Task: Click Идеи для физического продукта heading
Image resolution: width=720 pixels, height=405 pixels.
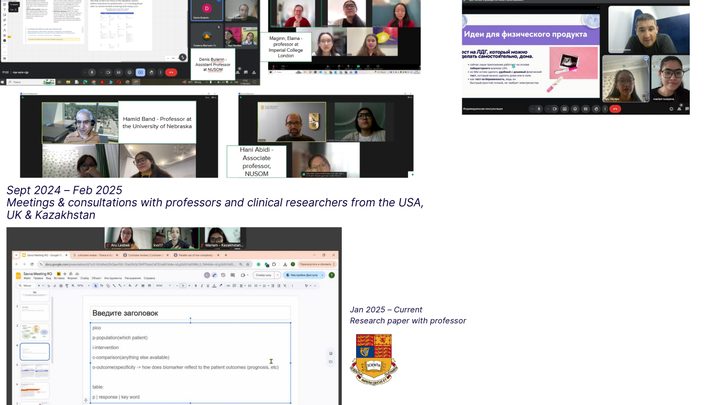Action: [x=525, y=34]
